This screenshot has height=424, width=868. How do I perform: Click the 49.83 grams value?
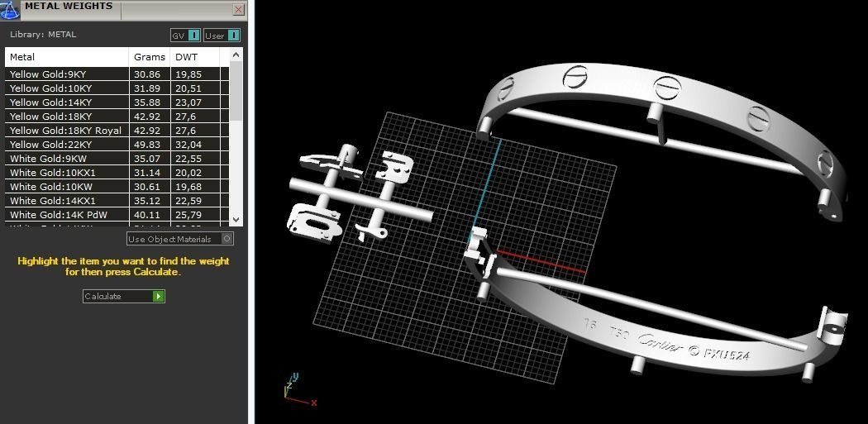(145, 145)
